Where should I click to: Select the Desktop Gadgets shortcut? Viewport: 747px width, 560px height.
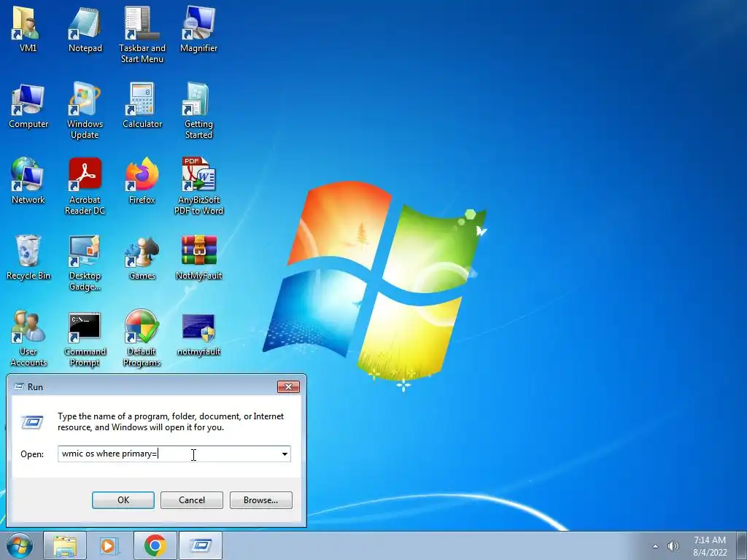(x=85, y=262)
